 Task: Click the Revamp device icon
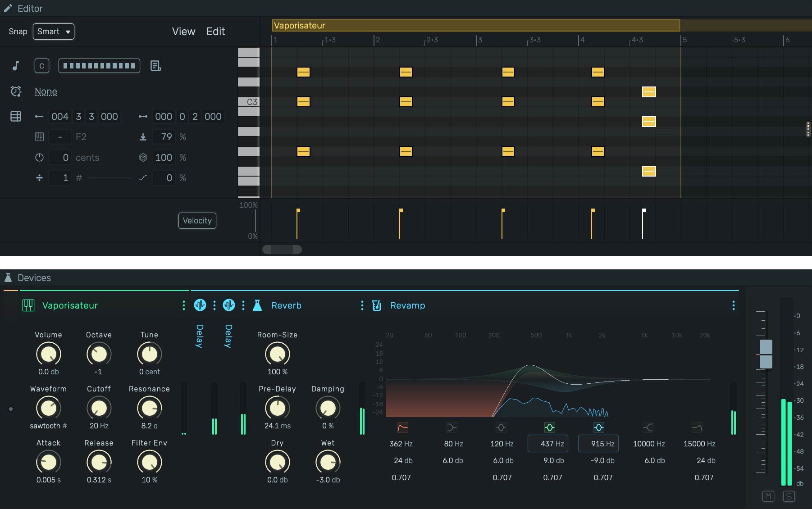click(376, 305)
